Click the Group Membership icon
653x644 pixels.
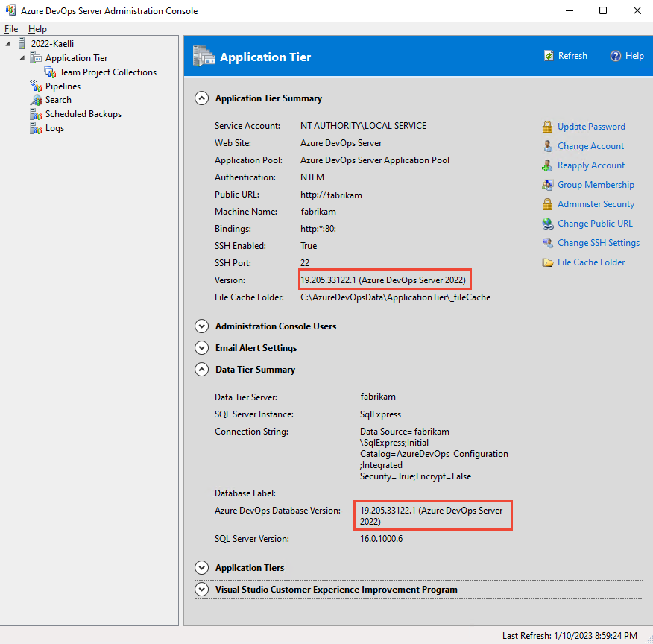(546, 184)
